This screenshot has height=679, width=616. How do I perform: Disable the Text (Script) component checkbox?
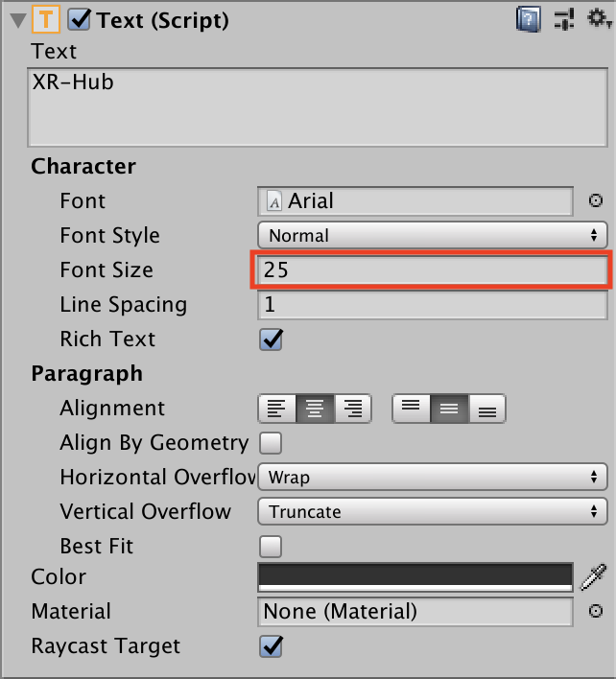coord(79,20)
